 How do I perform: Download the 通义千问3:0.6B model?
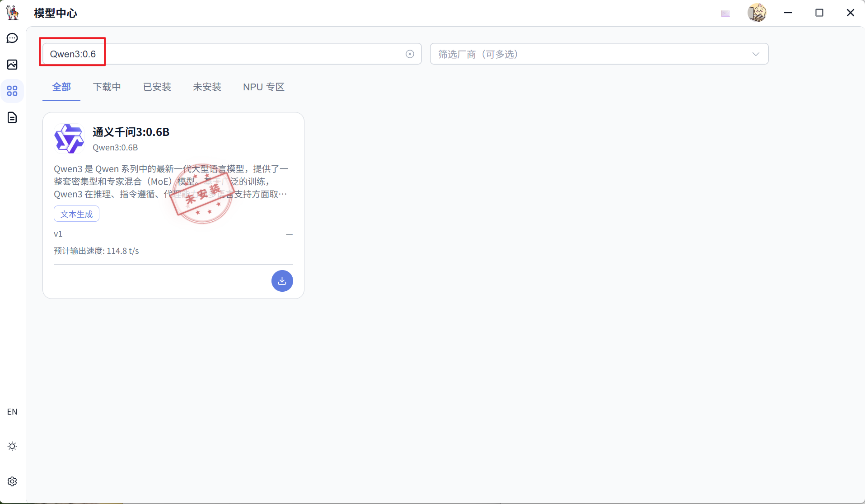pyautogui.click(x=282, y=281)
